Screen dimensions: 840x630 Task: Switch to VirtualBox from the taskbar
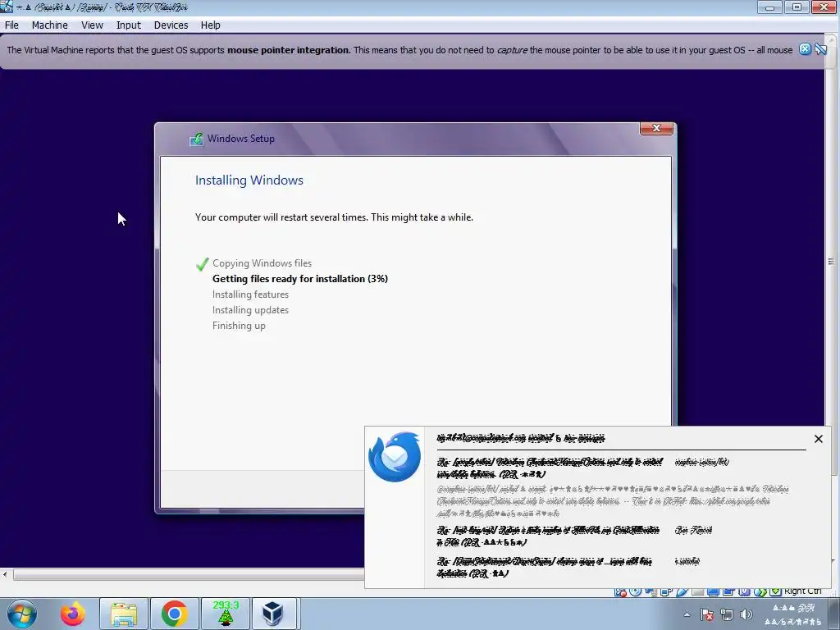[273, 614]
